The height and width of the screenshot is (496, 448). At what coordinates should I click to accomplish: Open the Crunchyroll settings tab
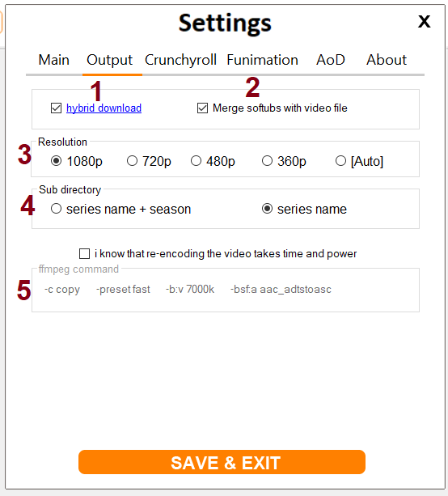click(180, 60)
